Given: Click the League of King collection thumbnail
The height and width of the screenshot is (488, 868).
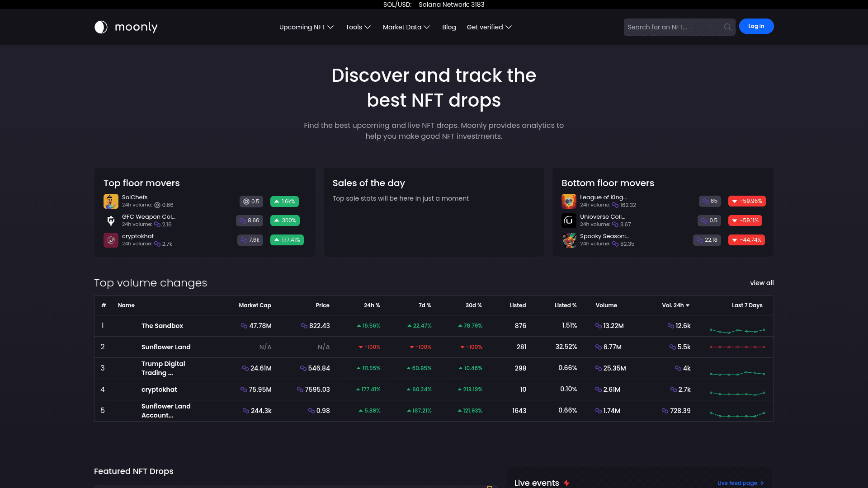Looking at the screenshot, I should click(x=569, y=201).
